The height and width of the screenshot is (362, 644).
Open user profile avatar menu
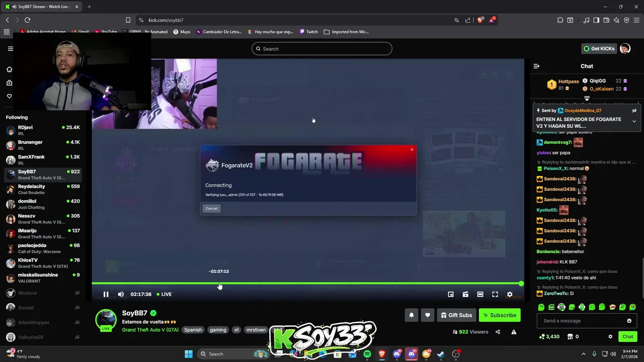(625, 49)
